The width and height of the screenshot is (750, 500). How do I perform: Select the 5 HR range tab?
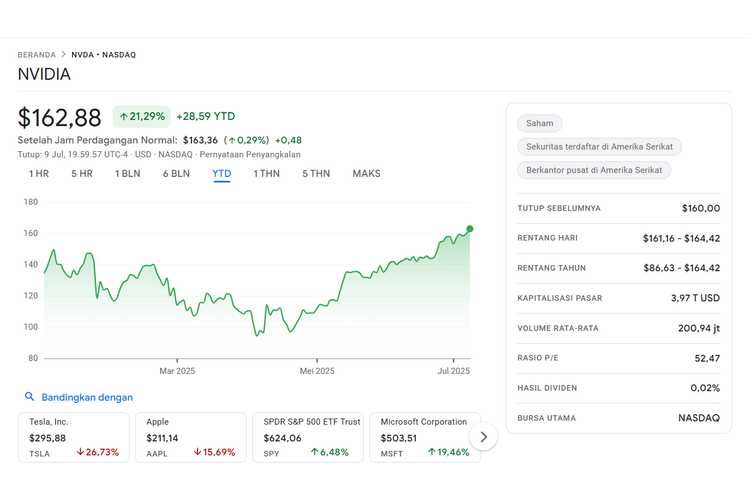point(82,174)
